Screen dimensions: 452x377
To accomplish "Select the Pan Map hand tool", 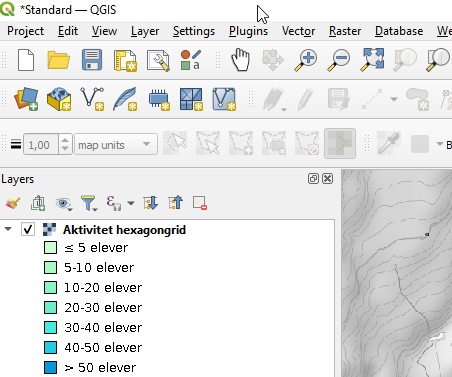I will [240, 60].
